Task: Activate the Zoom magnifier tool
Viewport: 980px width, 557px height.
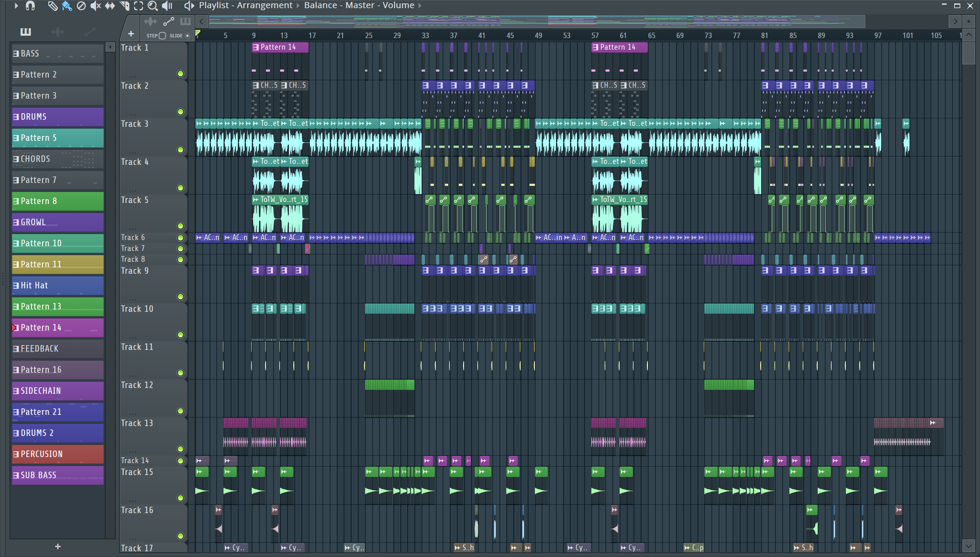Action: [x=153, y=6]
